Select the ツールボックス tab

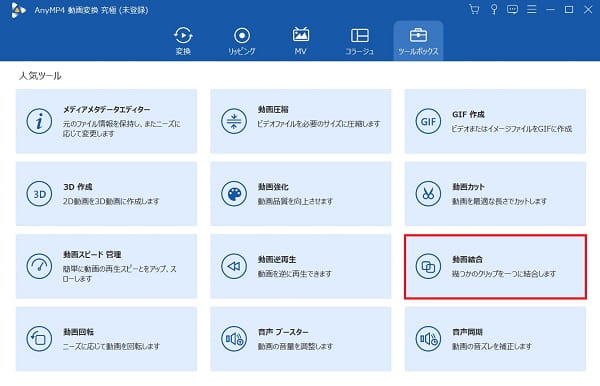[418, 41]
